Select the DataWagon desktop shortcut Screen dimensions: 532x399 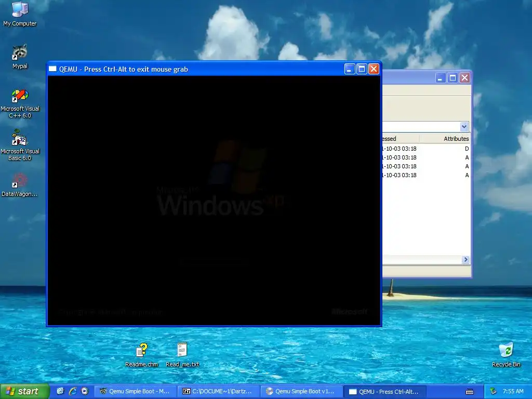tap(20, 185)
